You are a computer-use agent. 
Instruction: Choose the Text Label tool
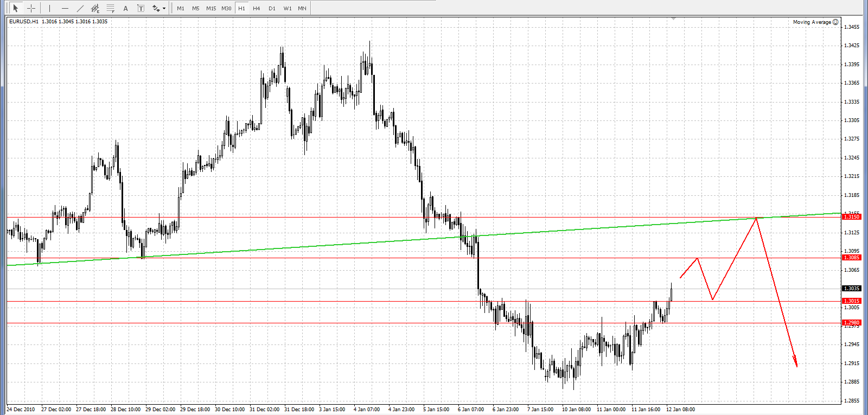pos(141,8)
